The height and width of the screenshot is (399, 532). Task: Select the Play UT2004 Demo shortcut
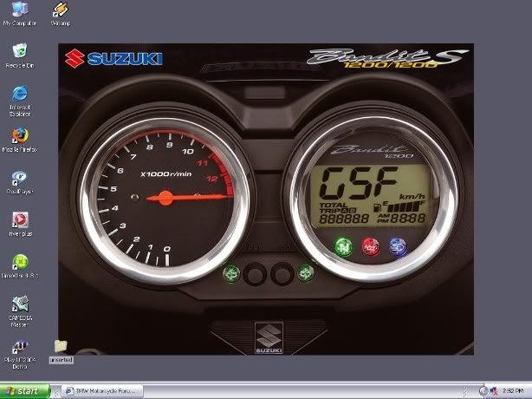coord(20,354)
